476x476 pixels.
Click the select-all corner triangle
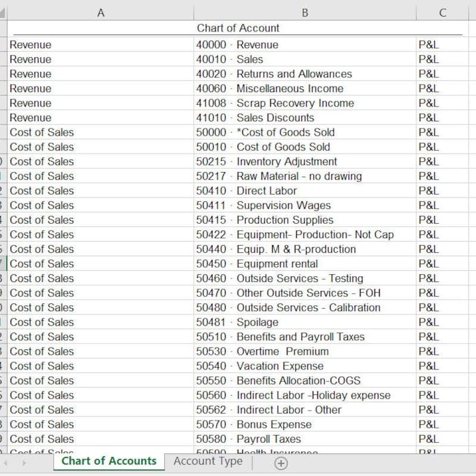click(x=2, y=12)
